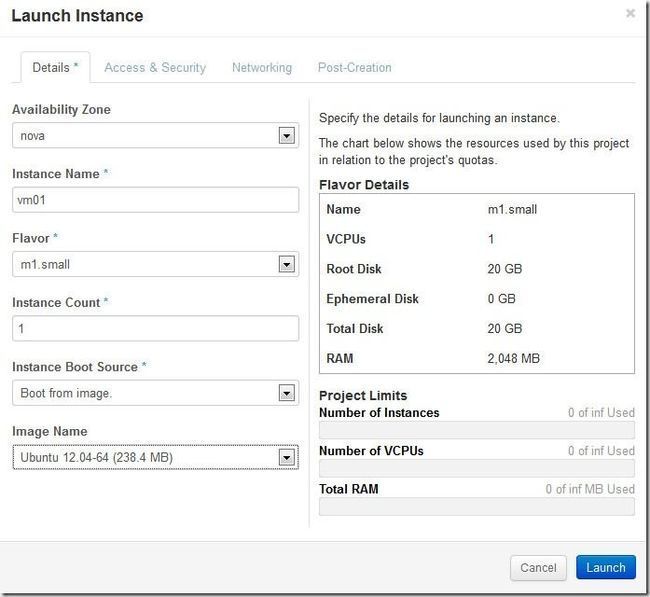Focus the Instance Count field
Viewport: 650px width, 597px height.
point(155,329)
